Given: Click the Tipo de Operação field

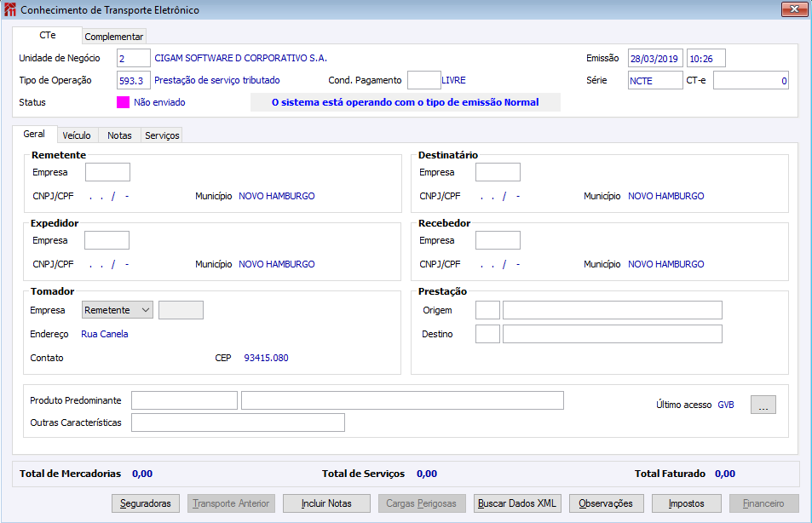Looking at the screenshot, I should pos(134,80).
